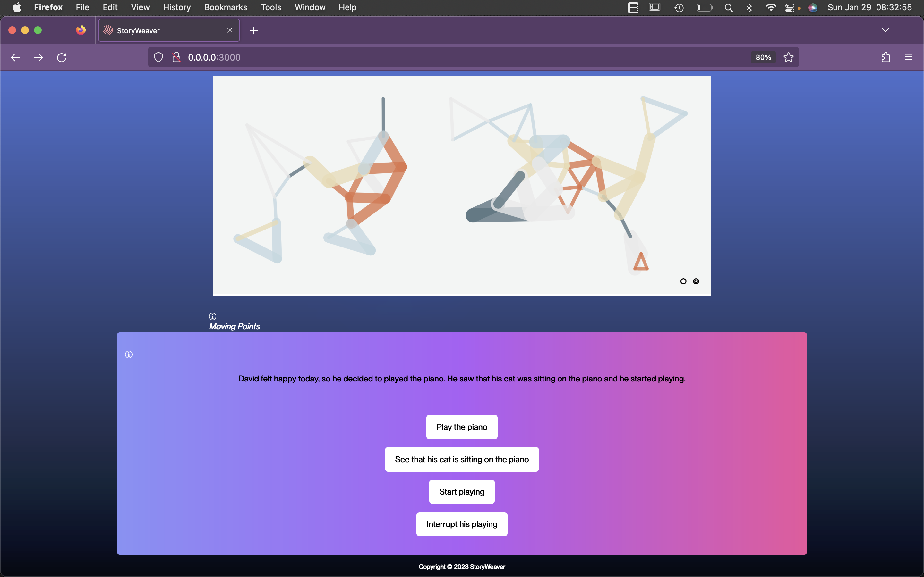Bookmark page with star icon

click(x=789, y=58)
